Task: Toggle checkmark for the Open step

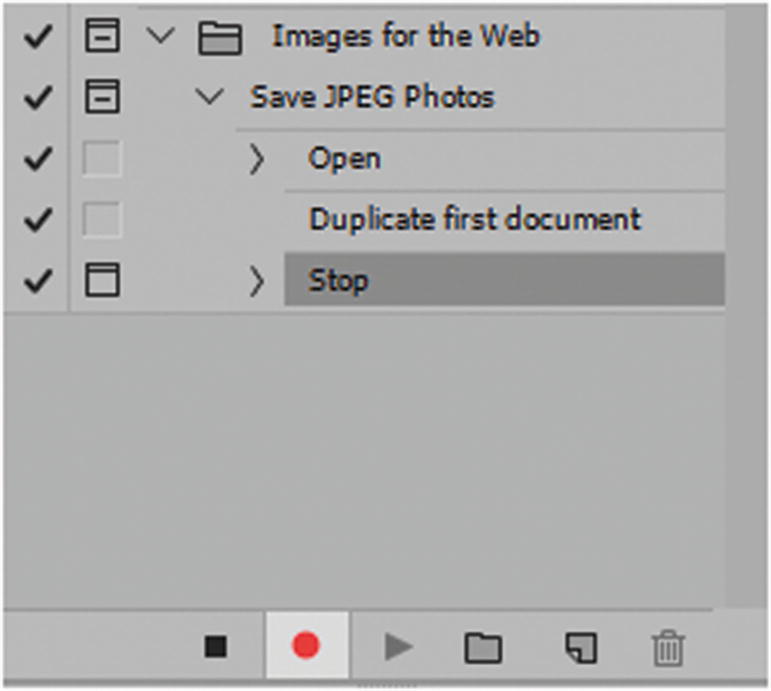Action: coord(37,159)
